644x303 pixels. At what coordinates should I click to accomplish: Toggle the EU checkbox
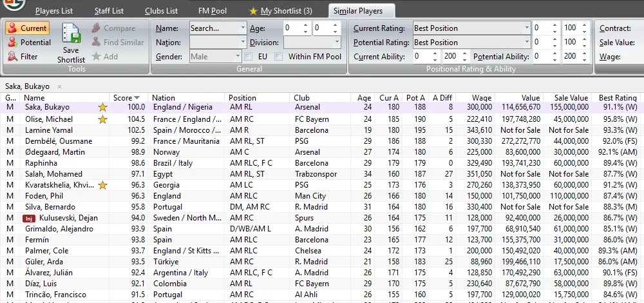coord(249,57)
